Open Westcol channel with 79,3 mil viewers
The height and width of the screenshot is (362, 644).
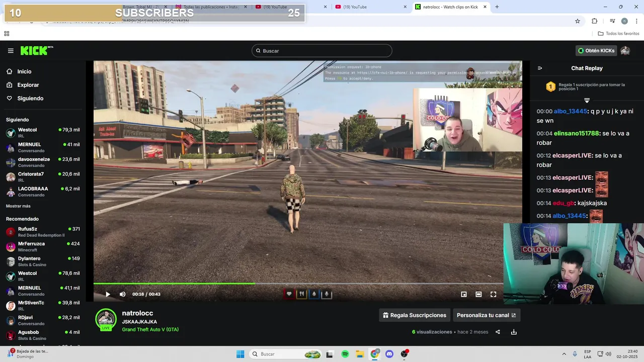pyautogui.click(x=43, y=133)
